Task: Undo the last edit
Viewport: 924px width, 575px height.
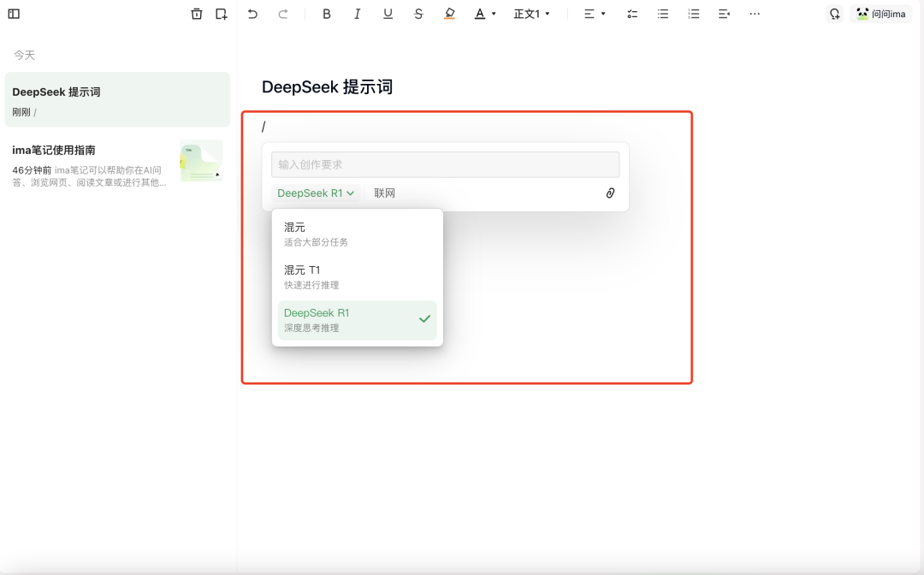Action: click(252, 14)
